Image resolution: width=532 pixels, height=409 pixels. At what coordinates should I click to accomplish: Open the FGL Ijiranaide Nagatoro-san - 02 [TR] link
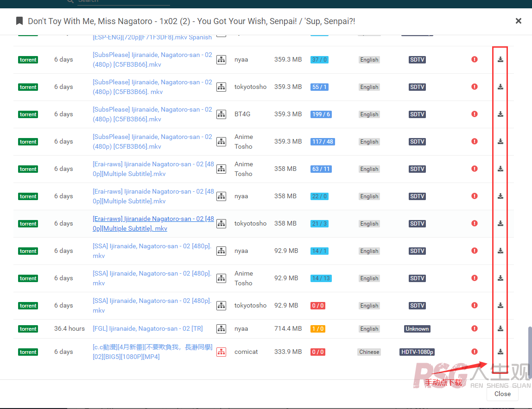pos(147,328)
